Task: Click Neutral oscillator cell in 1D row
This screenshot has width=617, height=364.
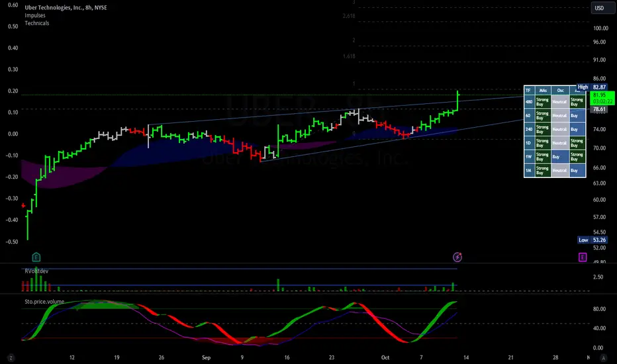Action: tap(560, 143)
